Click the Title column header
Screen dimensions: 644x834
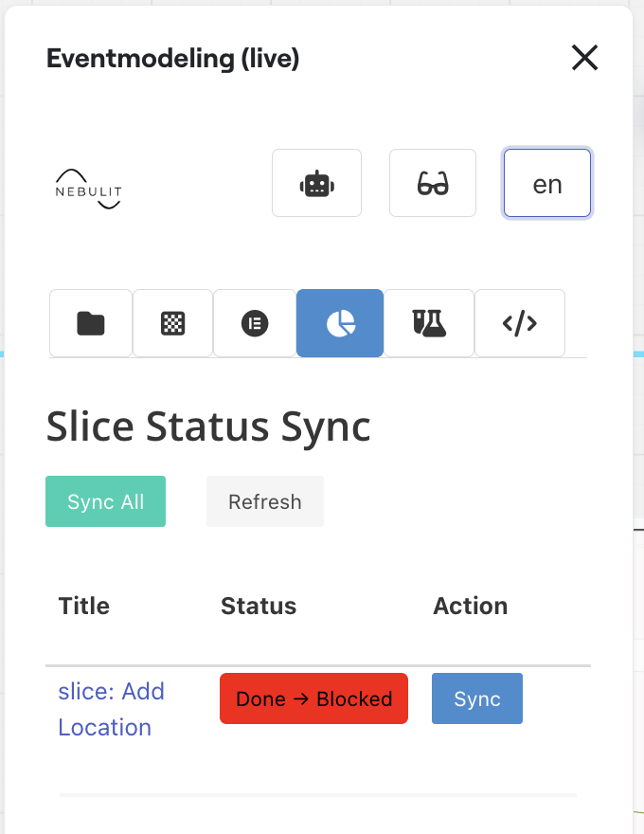(84, 606)
